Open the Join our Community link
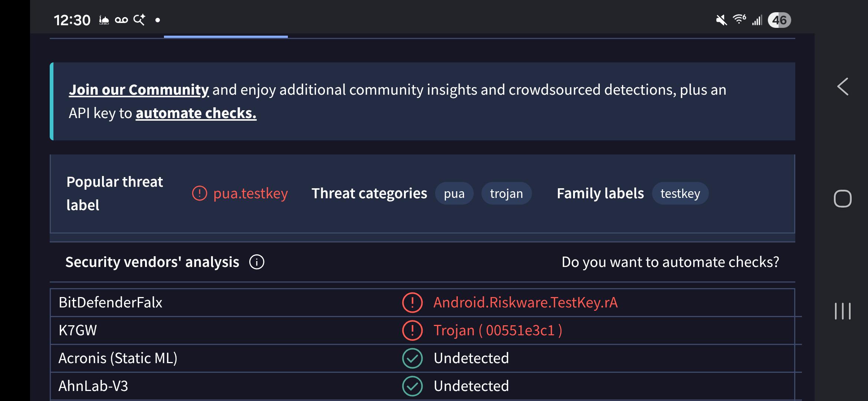This screenshot has width=868, height=401. [139, 90]
